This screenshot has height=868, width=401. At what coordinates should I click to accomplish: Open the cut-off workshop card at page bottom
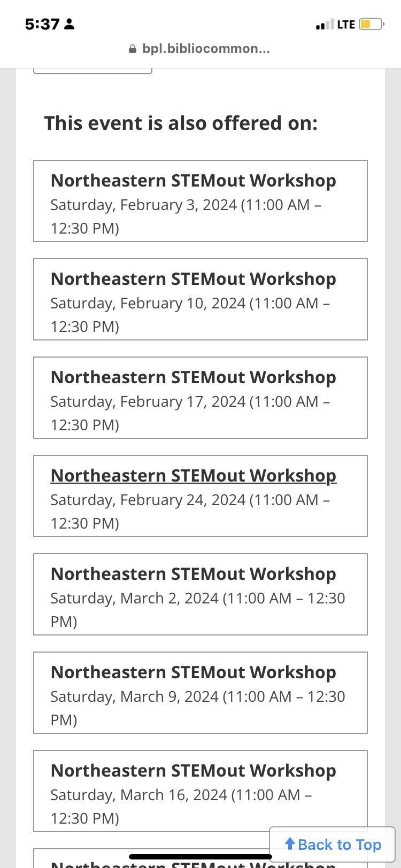click(200, 858)
